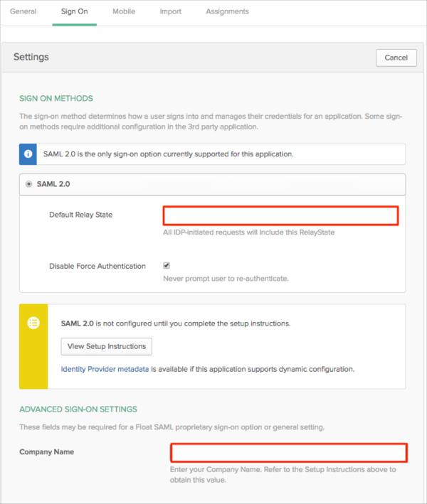Click the Cancel button in Settings

click(396, 58)
